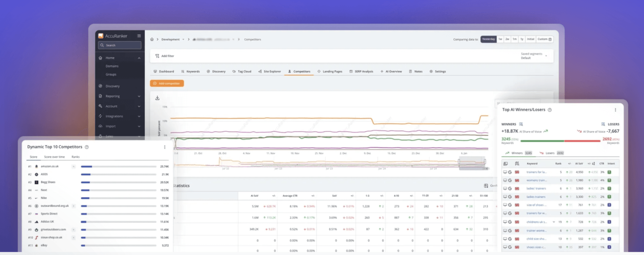Select Yesterday comparison period
This screenshot has height=255, width=644.
click(488, 39)
